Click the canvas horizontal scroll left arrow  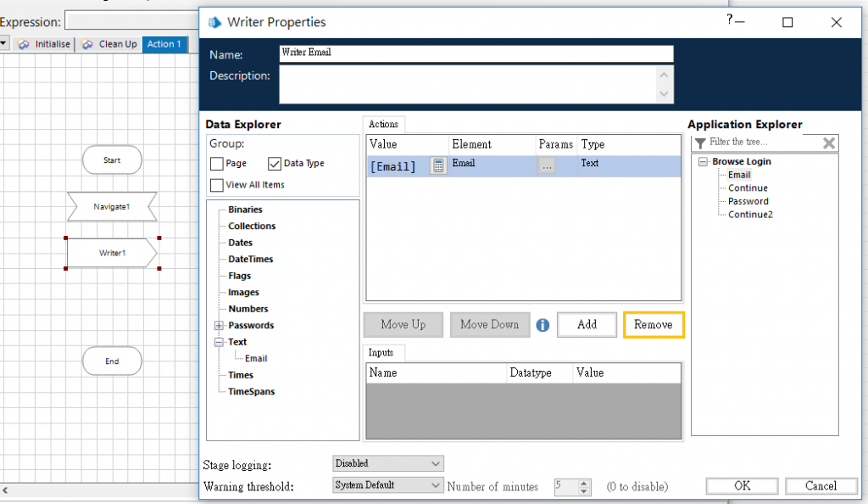4,490
